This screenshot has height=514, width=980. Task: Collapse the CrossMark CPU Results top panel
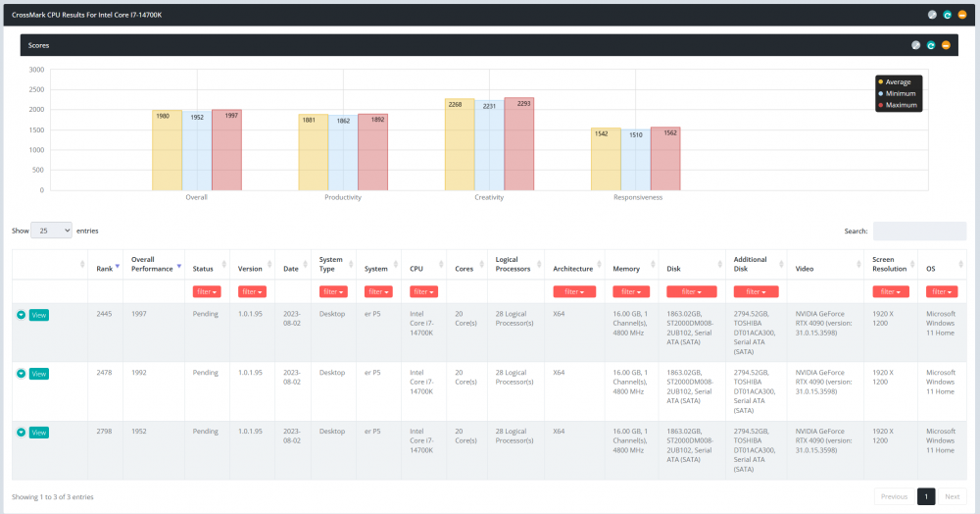tap(962, 15)
